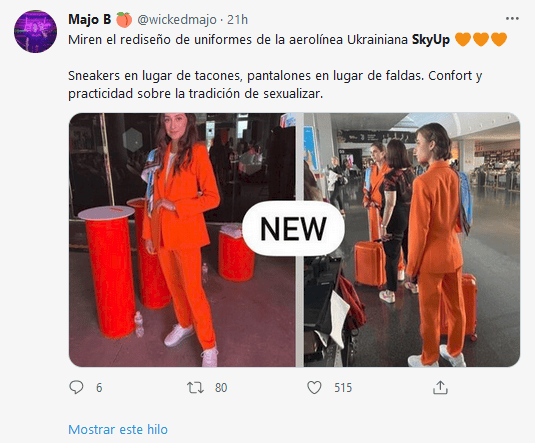Click the NEW badge on images

click(293, 228)
